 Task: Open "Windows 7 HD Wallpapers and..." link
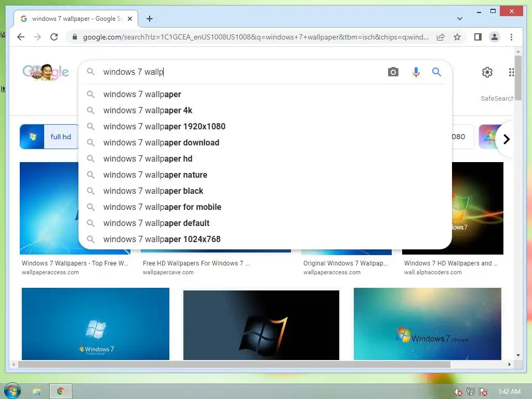[x=450, y=263]
